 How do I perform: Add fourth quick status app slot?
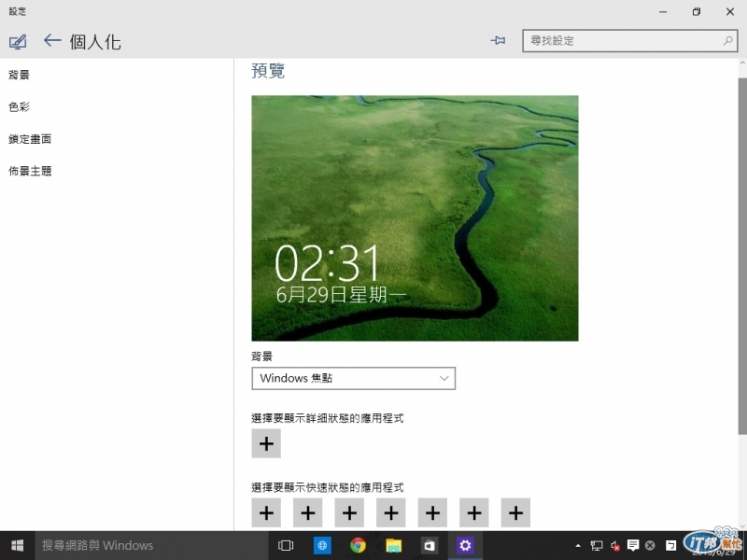[391, 512]
